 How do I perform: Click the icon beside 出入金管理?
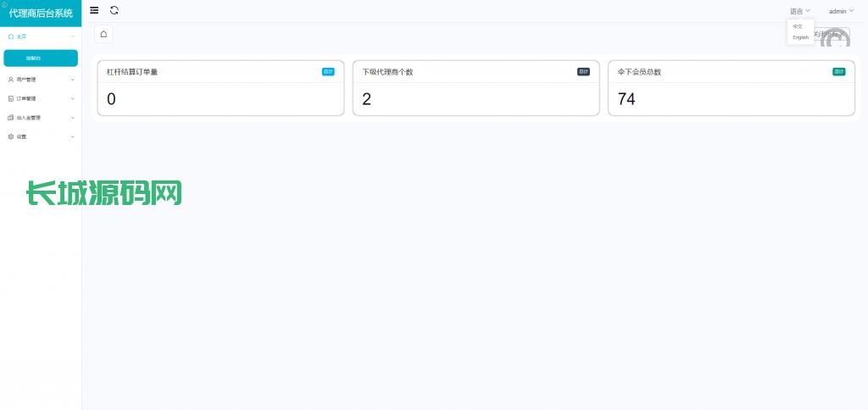[x=11, y=118]
